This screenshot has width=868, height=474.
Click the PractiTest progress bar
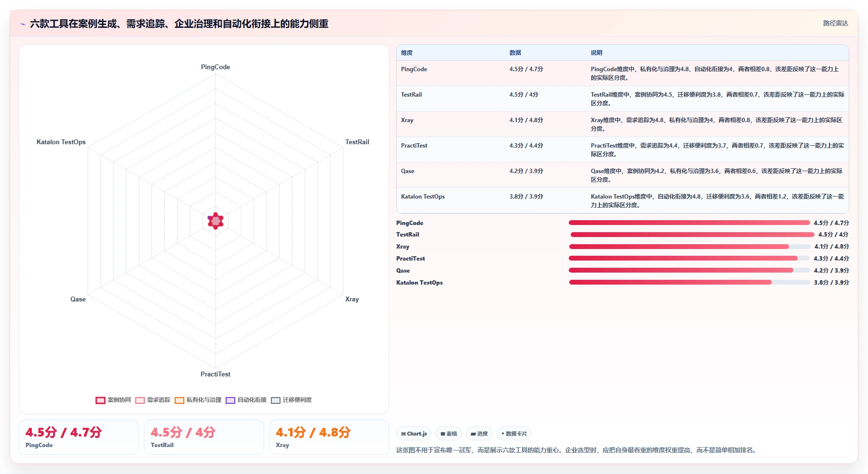(x=689, y=259)
